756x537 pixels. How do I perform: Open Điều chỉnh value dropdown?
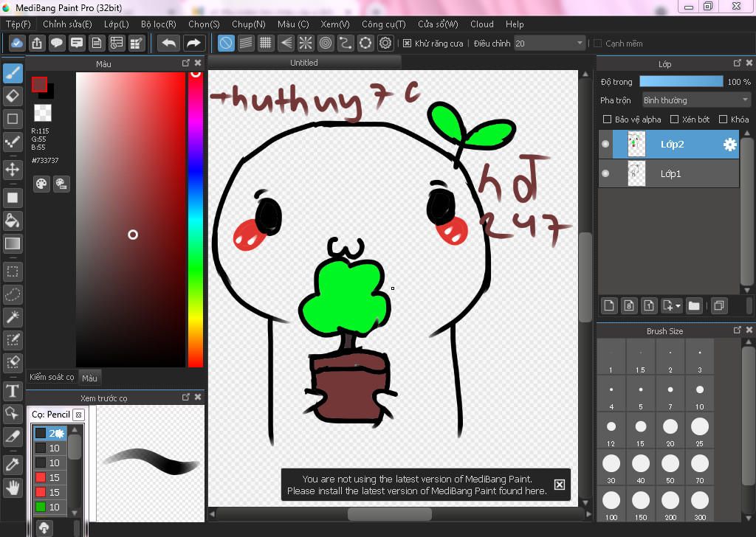(x=549, y=44)
